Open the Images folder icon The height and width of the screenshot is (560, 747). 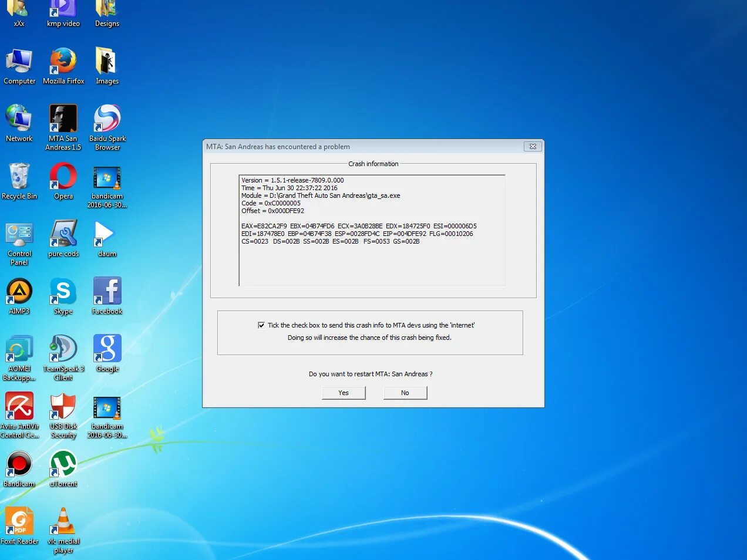click(107, 66)
